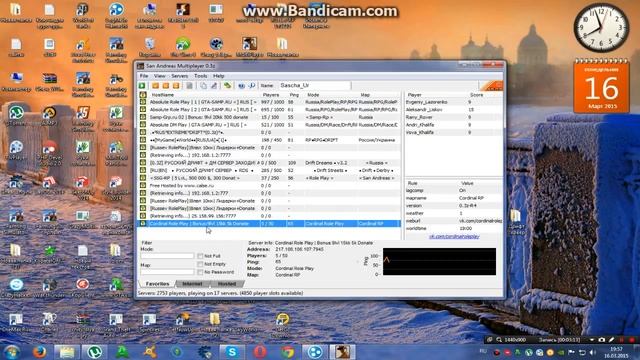640x360 pixels.
Task: Click the Copy Server Info toolbar icon
Action: [203, 86]
